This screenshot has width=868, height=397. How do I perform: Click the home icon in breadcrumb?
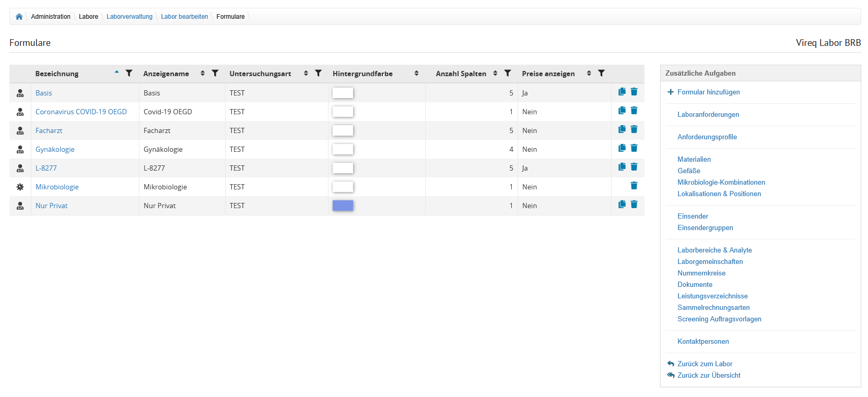(19, 17)
